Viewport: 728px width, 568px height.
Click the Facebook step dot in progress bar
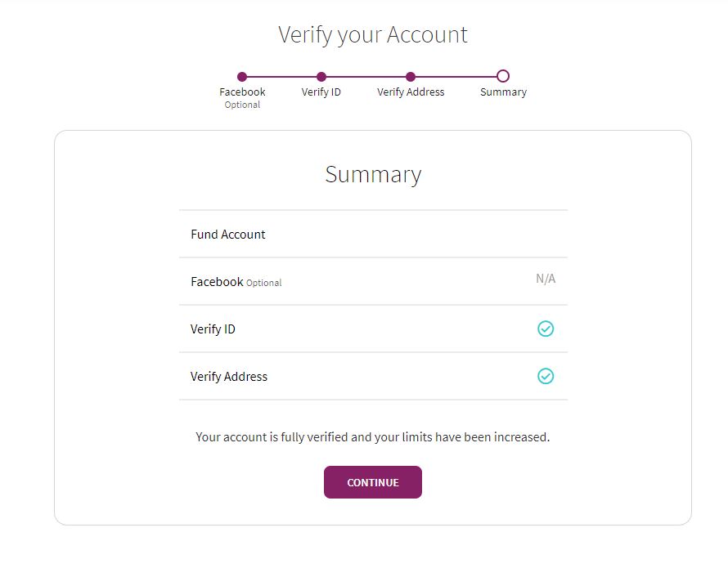(x=242, y=77)
